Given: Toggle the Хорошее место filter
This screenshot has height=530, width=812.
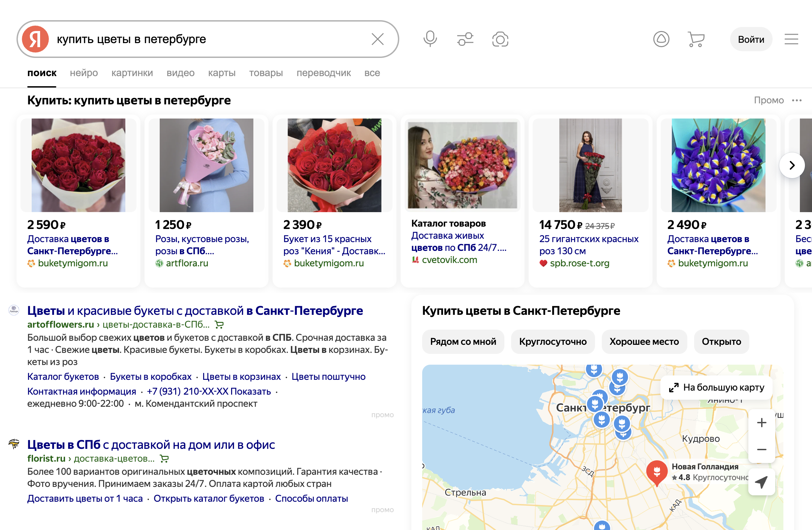Looking at the screenshot, I should tap(644, 342).
